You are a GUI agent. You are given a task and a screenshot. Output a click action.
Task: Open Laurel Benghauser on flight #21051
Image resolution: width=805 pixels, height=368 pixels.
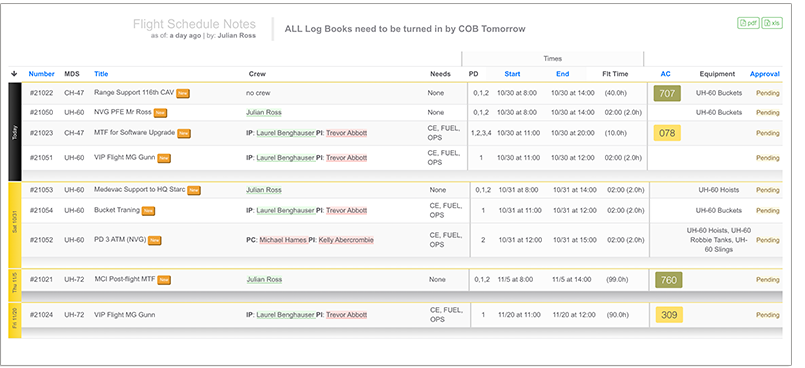click(285, 158)
